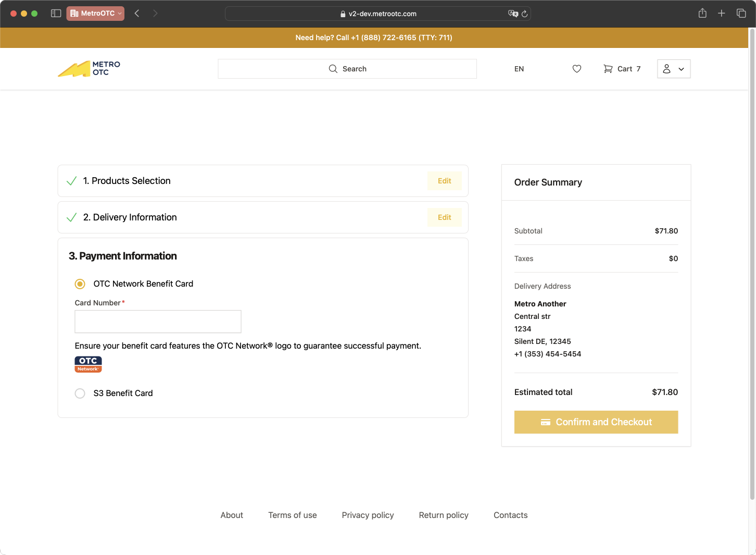The image size is (756, 555).
Task: Click the Safari share icon
Action: pyautogui.click(x=702, y=14)
